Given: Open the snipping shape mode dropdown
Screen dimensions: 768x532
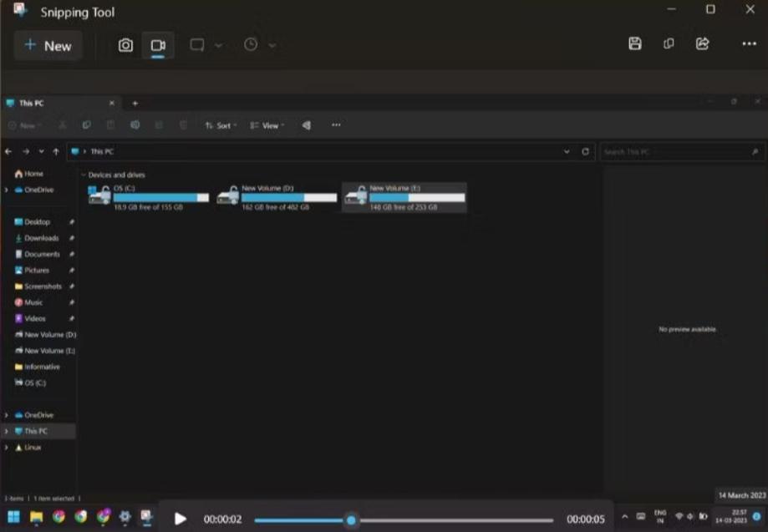Looking at the screenshot, I should (x=218, y=45).
